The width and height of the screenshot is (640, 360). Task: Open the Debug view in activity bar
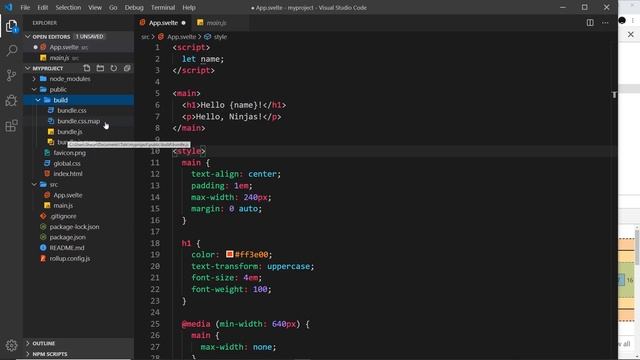[x=11, y=100]
